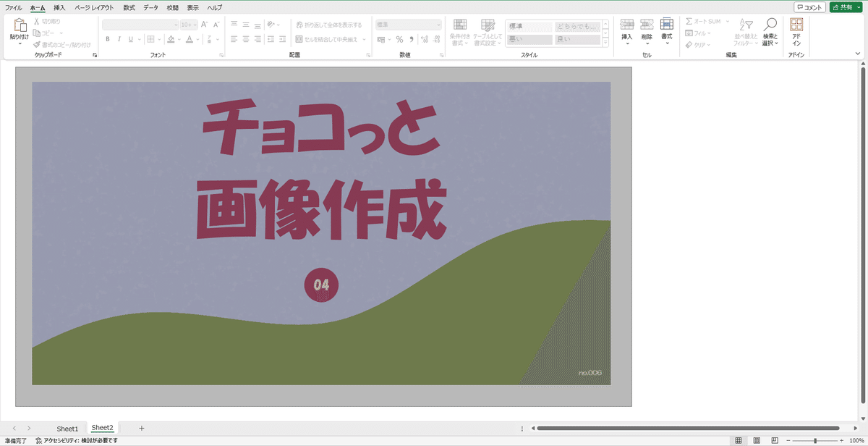Click the コメント button

(x=809, y=7)
